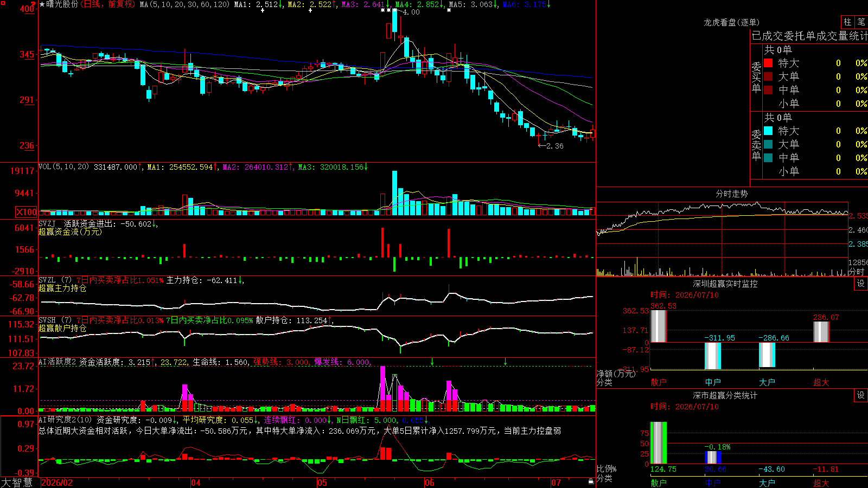Click the red 特大 buy-order color square
This screenshot has width=868, height=488.
[x=768, y=63]
